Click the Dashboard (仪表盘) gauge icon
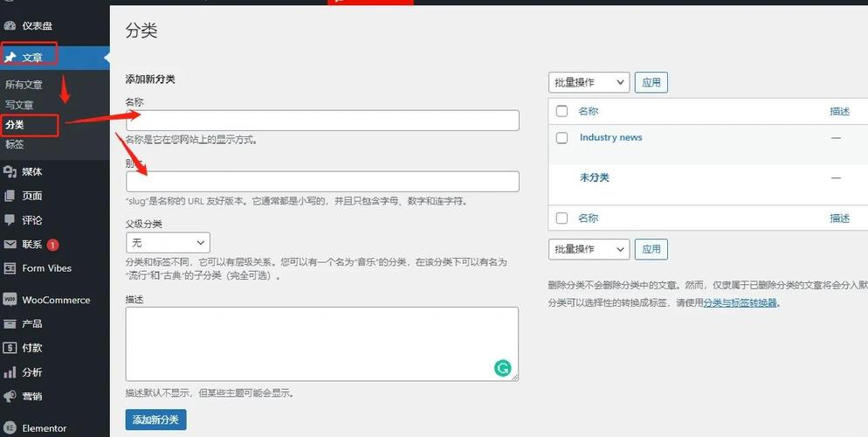 (10, 26)
